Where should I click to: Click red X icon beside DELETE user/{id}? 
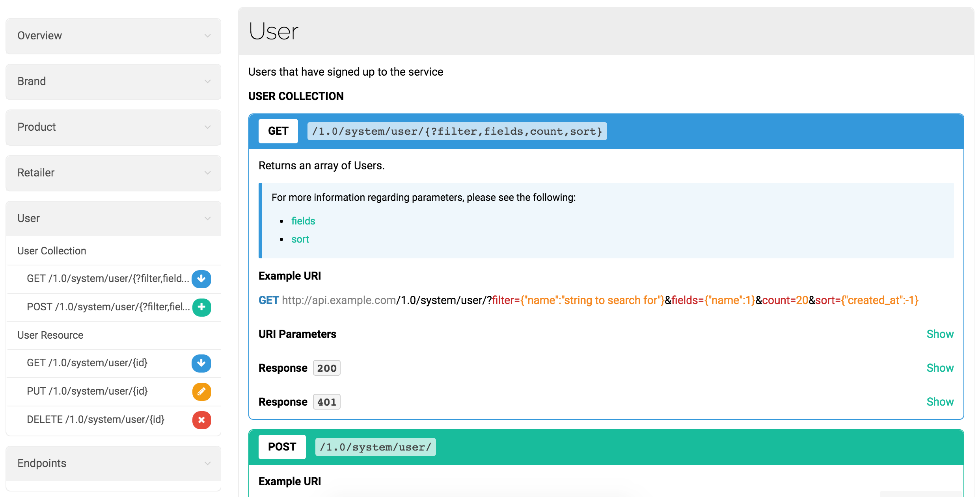(201, 420)
